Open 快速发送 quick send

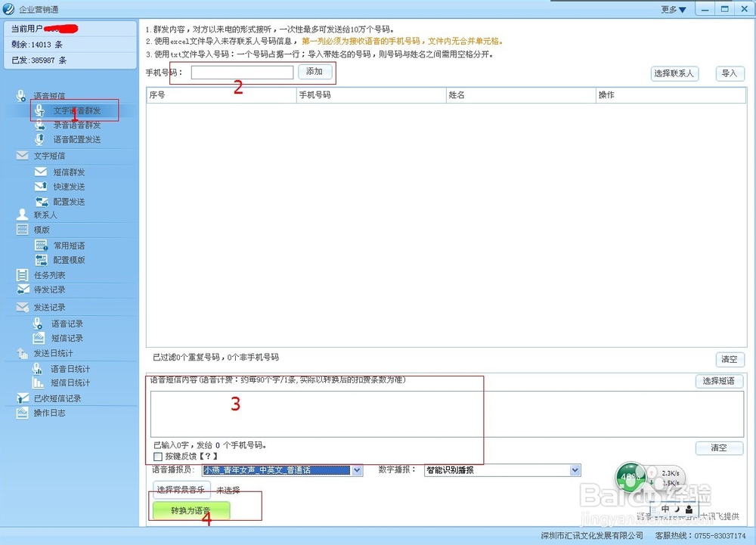[70, 187]
